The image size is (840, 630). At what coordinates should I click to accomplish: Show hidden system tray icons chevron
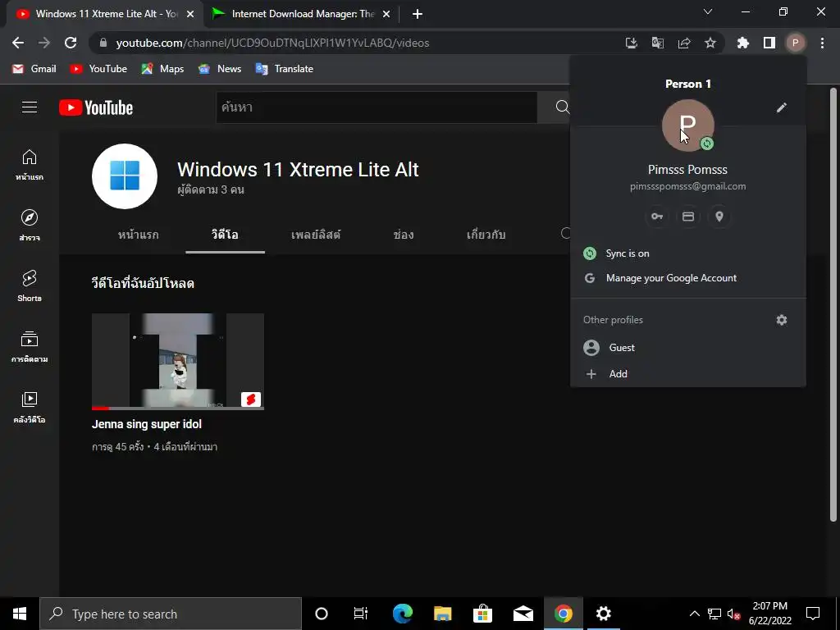(x=694, y=614)
